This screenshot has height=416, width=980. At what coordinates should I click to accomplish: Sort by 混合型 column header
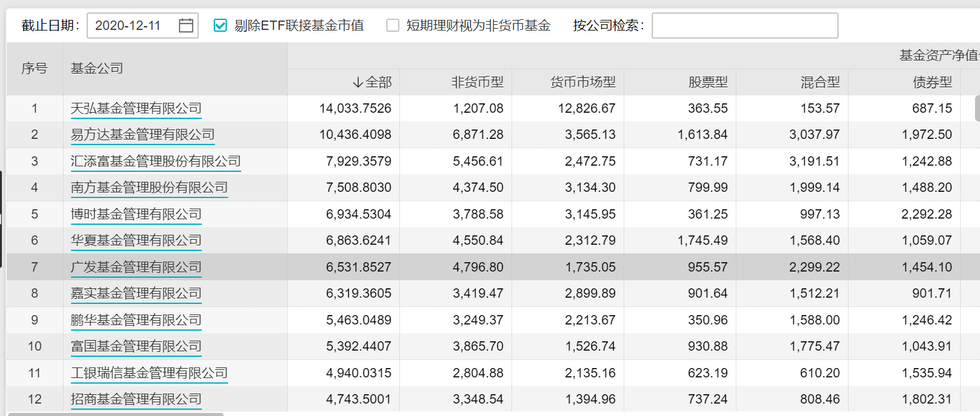[x=820, y=82]
